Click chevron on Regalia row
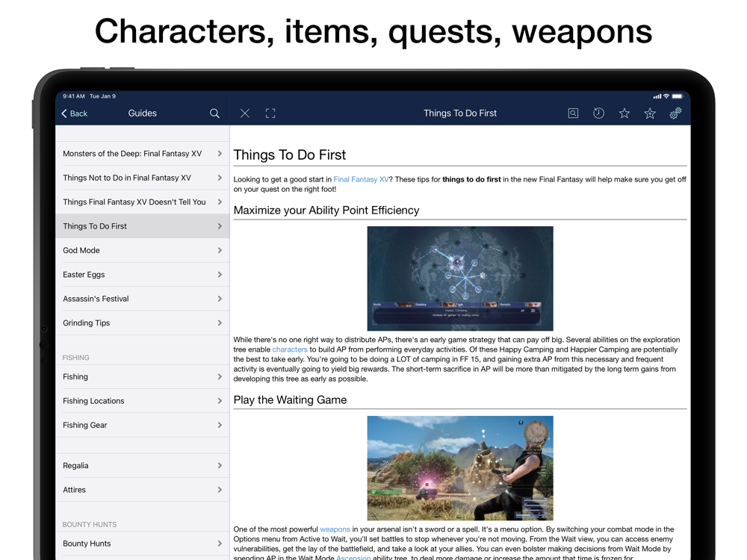This screenshot has width=747, height=560. [x=220, y=466]
